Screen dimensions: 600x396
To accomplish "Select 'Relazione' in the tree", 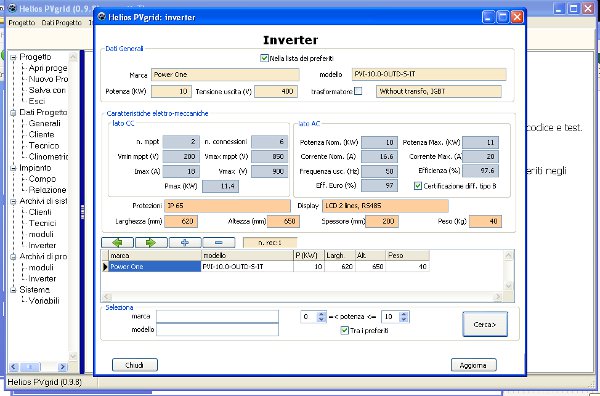I will [x=47, y=190].
